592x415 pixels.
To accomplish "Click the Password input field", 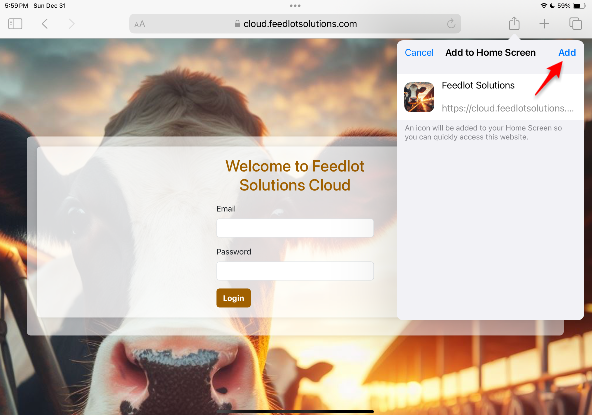I will click(x=295, y=271).
